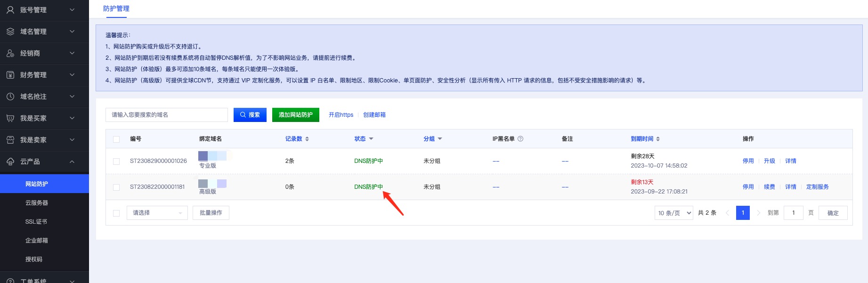This screenshot has width=868, height=283.
Task: Click the 批量操作 button
Action: [211, 213]
